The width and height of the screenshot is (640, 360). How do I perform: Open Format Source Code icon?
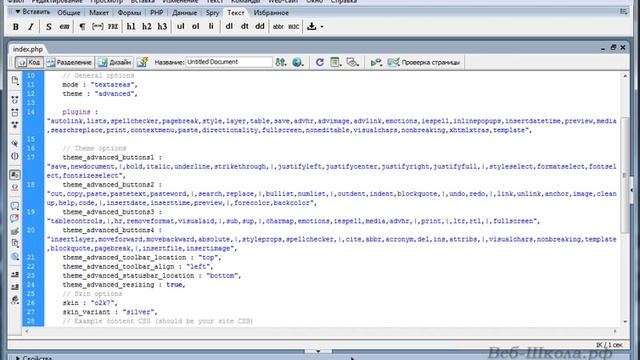click(15, 300)
